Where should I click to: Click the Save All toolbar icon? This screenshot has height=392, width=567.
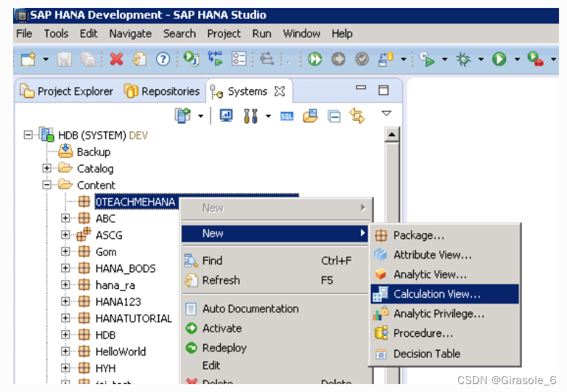coord(88,60)
